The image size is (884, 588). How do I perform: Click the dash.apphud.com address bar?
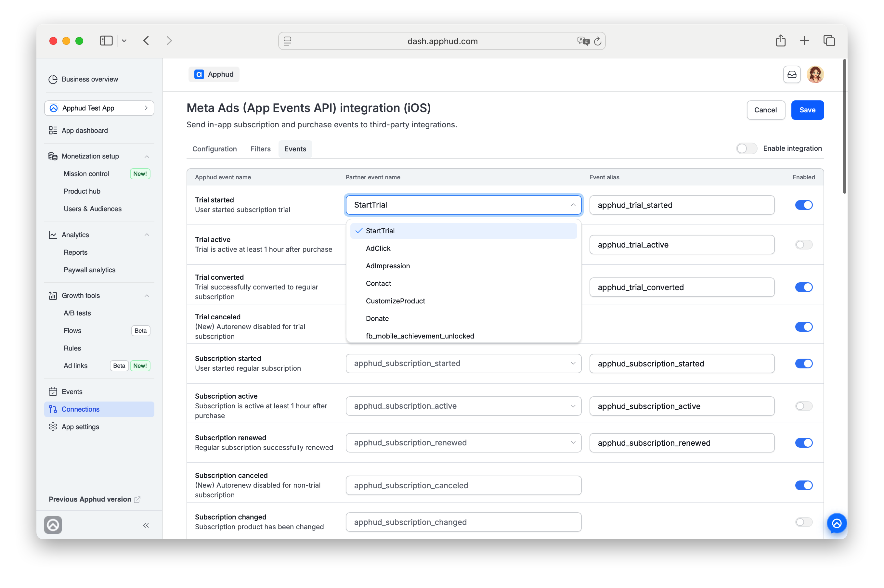click(442, 41)
